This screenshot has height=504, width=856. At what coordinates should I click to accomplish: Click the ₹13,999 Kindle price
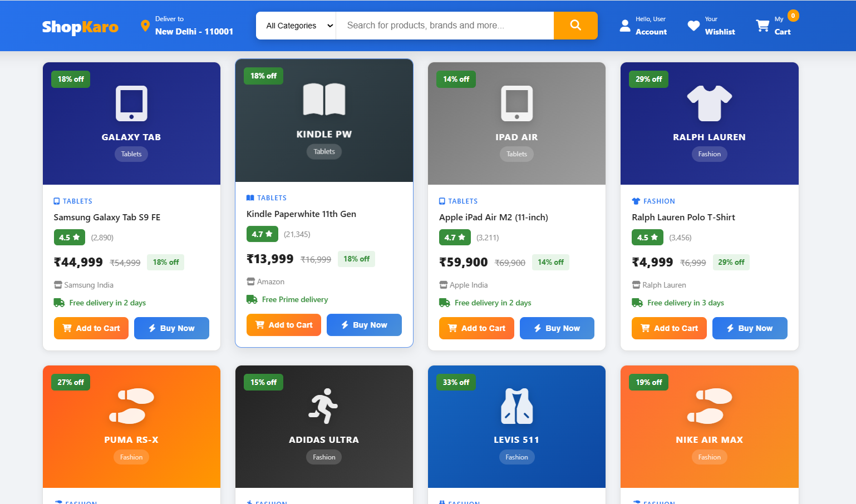tap(270, 259)
